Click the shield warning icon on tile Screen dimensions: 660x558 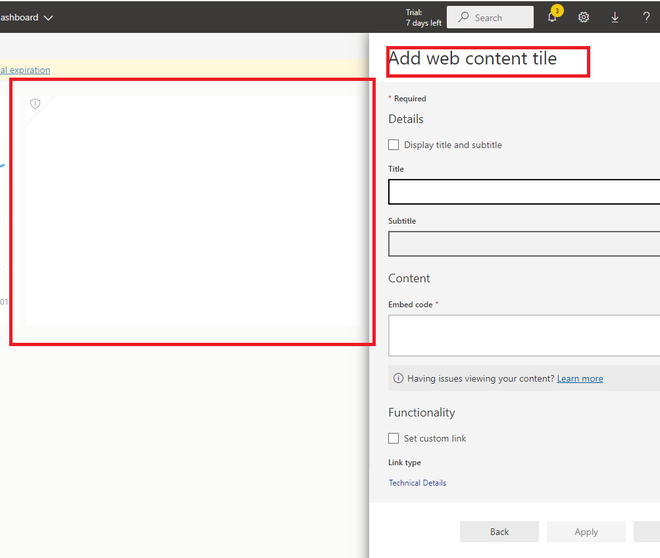[35, 104]
